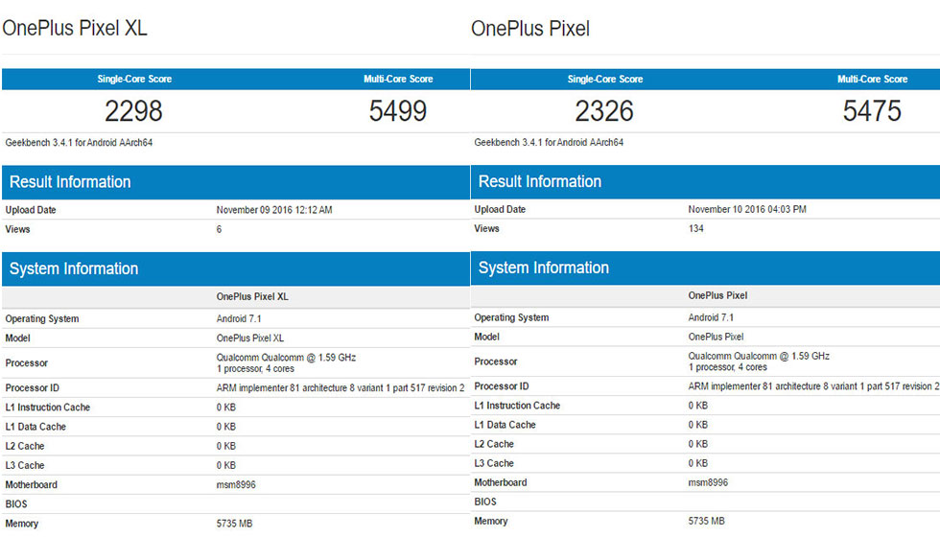The height and width of the screenshot is (560, 940).
Task: Click Memory label in OnePlus Pixel table
Action: click(491, 521)
